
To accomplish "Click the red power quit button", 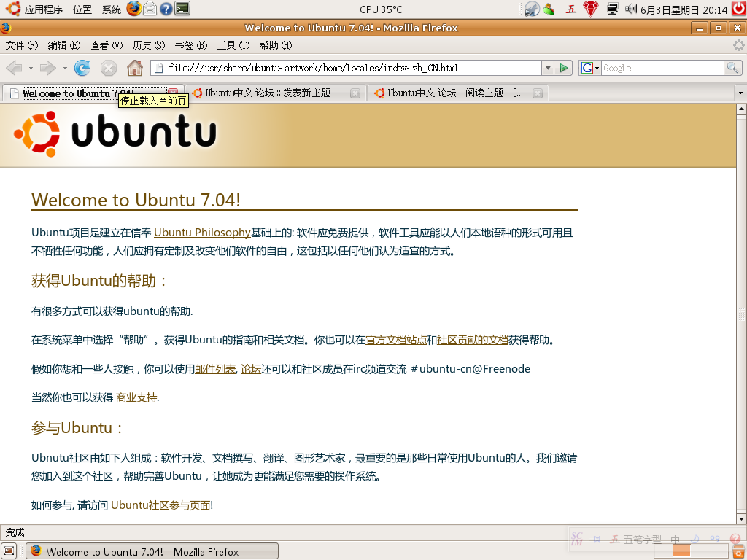I will click(739, 9).
